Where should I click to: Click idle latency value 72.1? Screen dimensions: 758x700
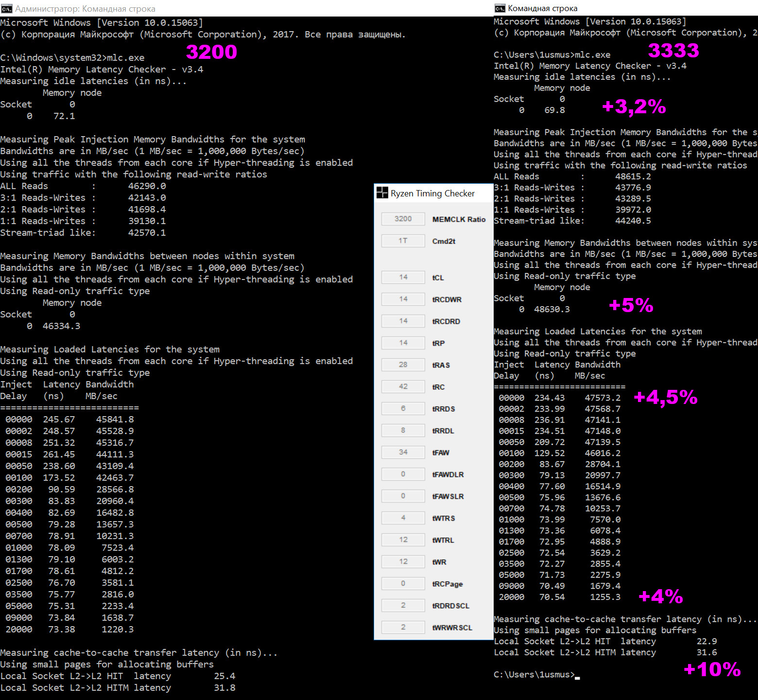pos(64,116)
